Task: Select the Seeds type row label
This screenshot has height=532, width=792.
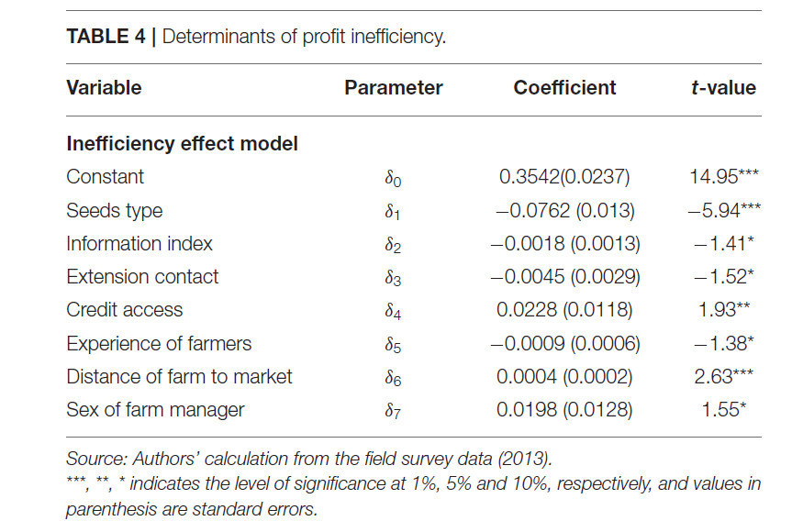Action: [x=115, y=211]
